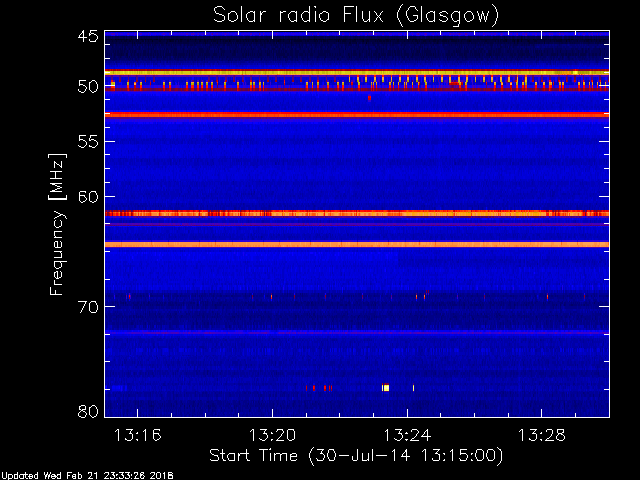Click the "Frequency [MHz]" axis label
Viewport: 640px width, 480px height.
57,224
